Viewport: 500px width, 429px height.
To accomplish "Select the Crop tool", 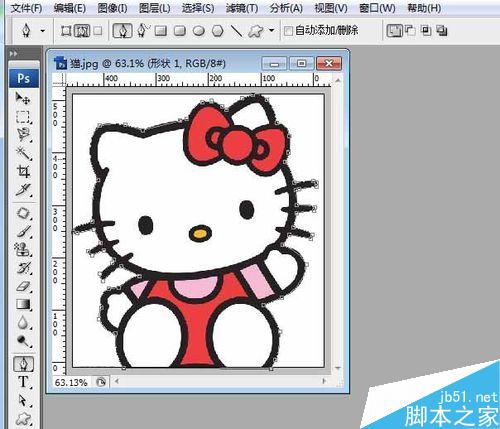I will [23, 172].
